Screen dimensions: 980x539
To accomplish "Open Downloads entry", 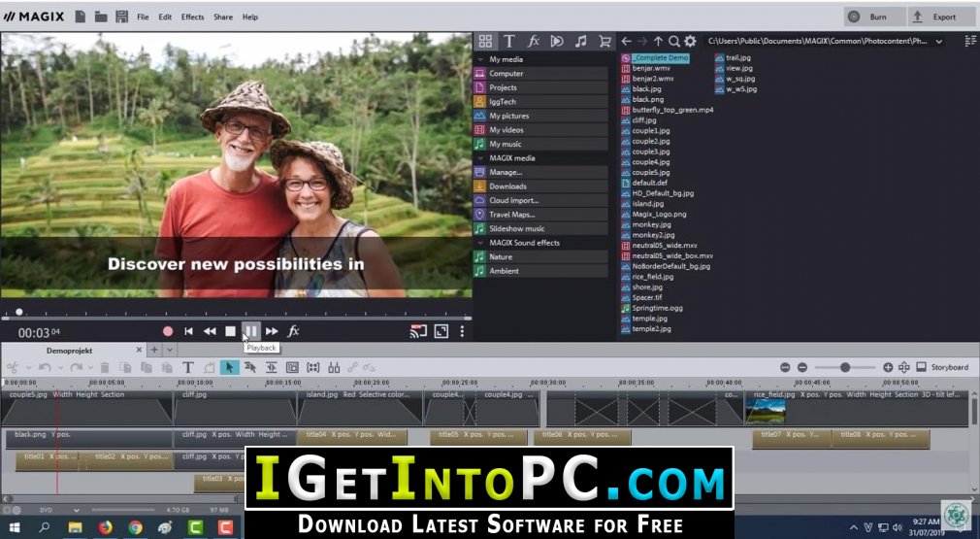I will point(540,186).
